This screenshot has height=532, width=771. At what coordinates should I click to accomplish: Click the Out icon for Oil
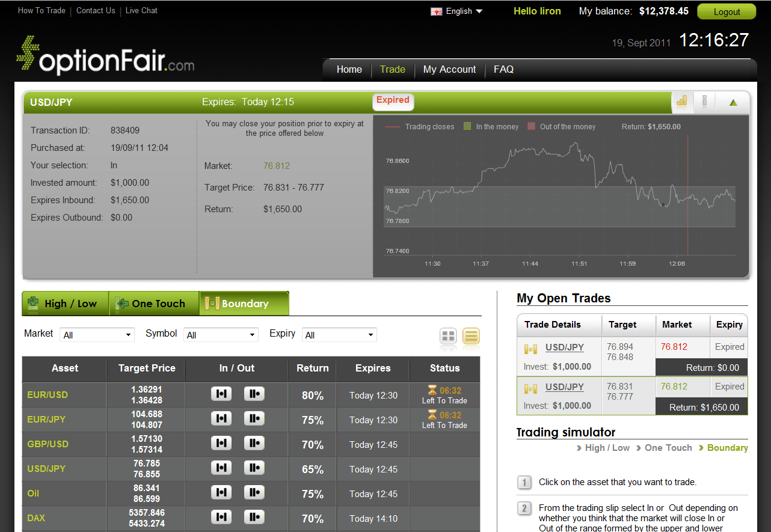[254, 494]
